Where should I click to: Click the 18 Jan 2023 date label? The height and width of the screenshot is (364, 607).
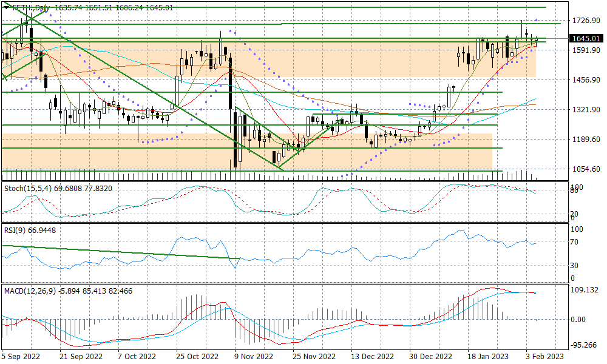(487, 357)
